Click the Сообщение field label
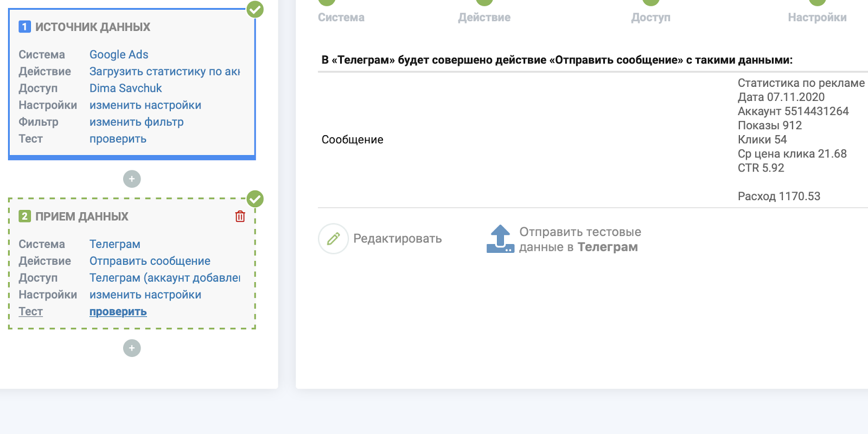Image resolution: width=868 pixels, height=434 pixels. pos(353,139)
